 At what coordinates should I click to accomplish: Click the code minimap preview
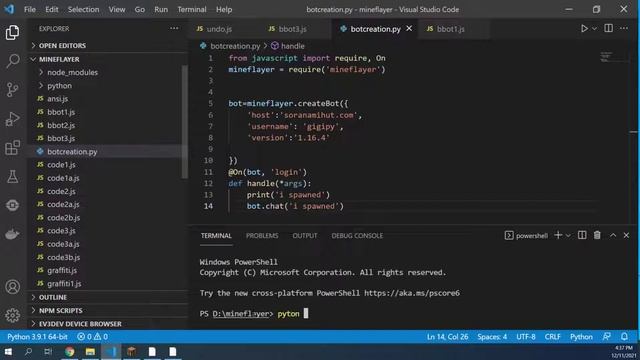607,57
